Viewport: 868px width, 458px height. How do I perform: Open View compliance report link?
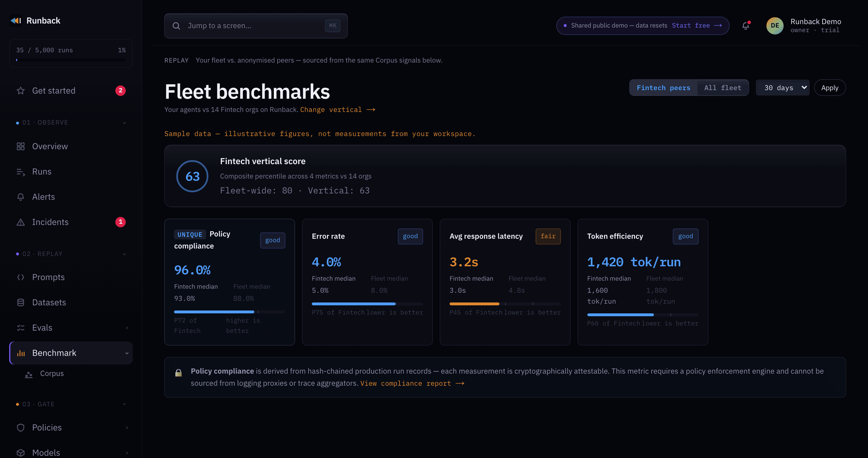click(x=412, y=384)
